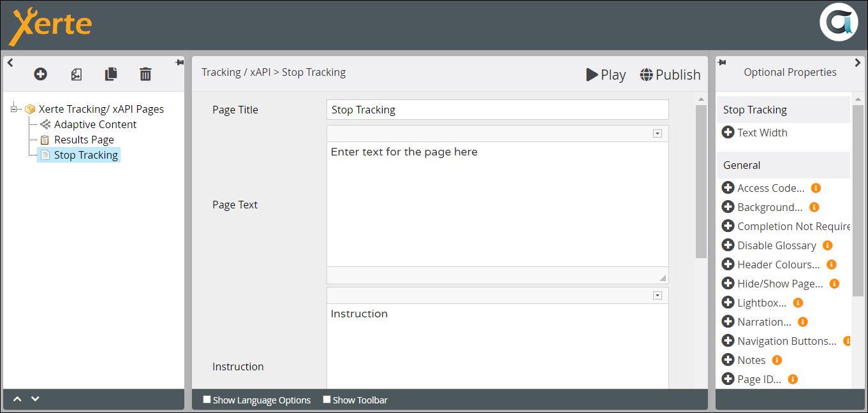
Task: Toggle the Show Toolbar checkbox
Action: point(327,400)
